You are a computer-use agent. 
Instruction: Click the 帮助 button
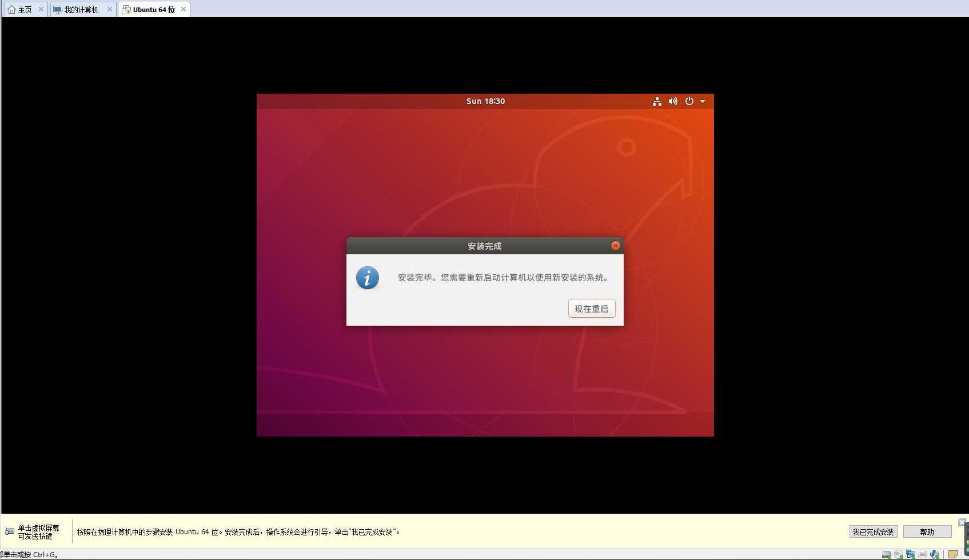[x=927, y=531]
